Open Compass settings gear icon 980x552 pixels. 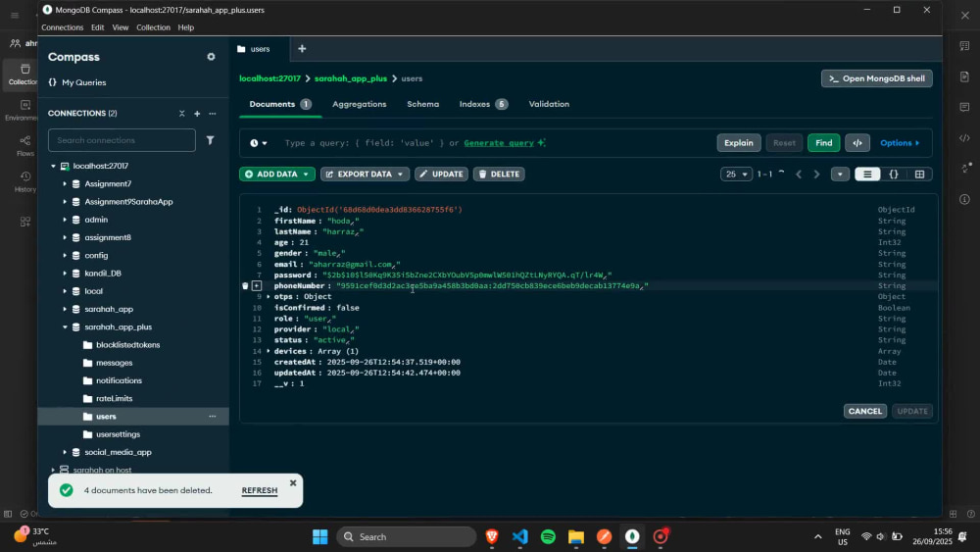point(212,57)
